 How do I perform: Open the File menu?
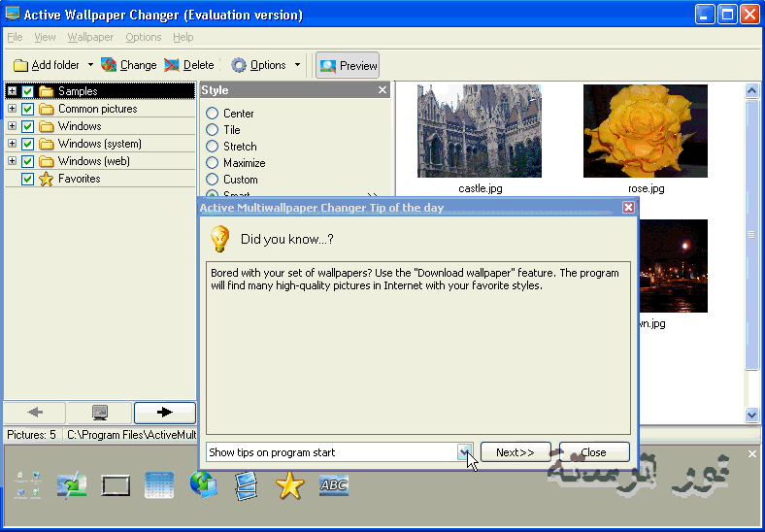(15, 37)
